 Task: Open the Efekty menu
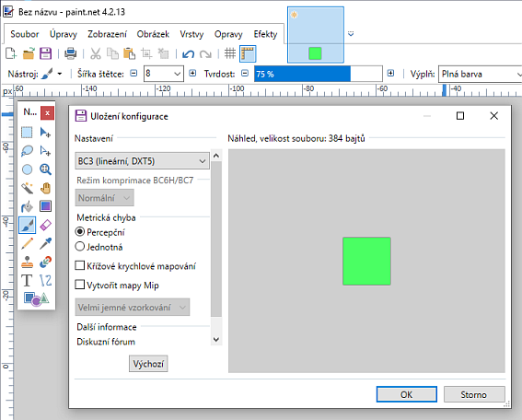click(265, 34)
